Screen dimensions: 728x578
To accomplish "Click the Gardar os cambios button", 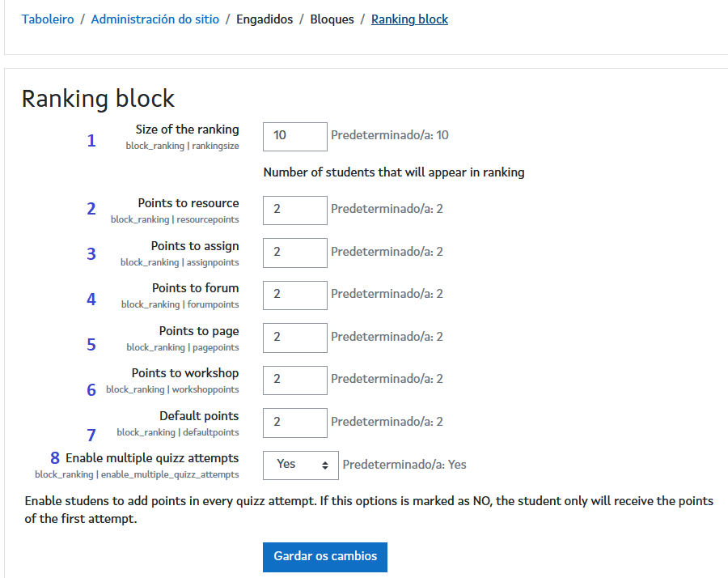I will (324, 557).
